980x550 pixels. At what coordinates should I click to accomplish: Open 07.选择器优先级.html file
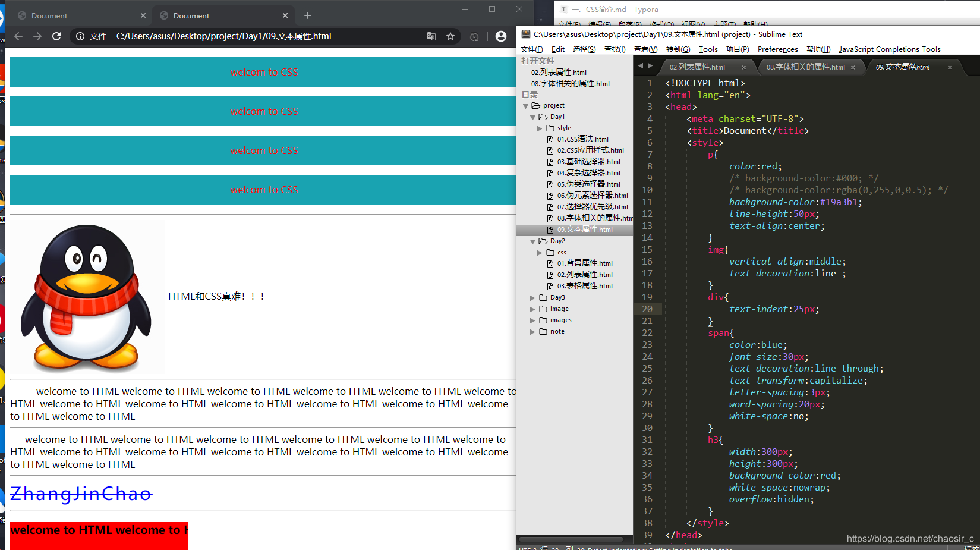[592, 207]
